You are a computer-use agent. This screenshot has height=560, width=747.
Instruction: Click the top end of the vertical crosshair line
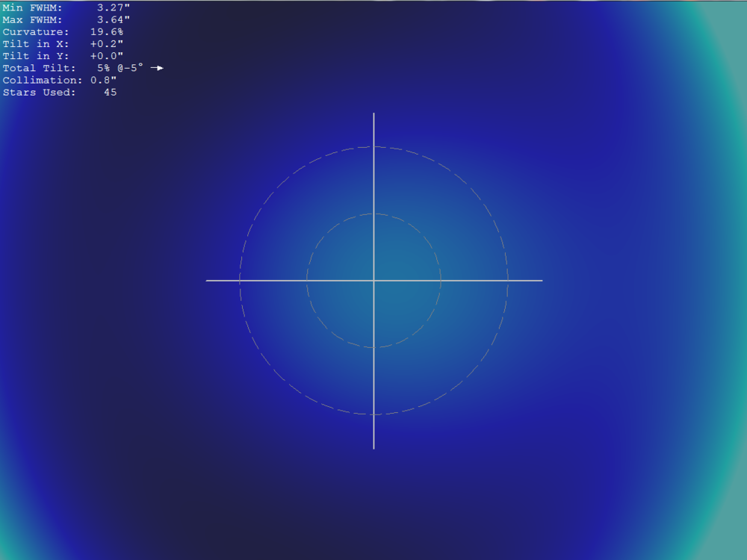pos(373,114)
